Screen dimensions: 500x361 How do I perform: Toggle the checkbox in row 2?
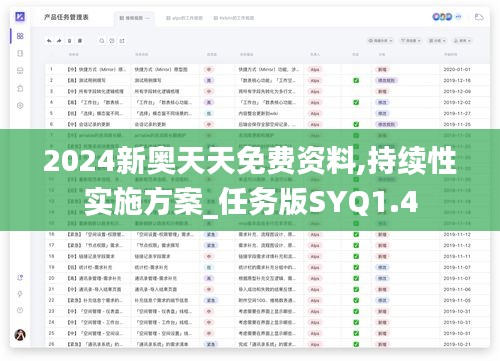pyautogui.click(x=356, y=80)
